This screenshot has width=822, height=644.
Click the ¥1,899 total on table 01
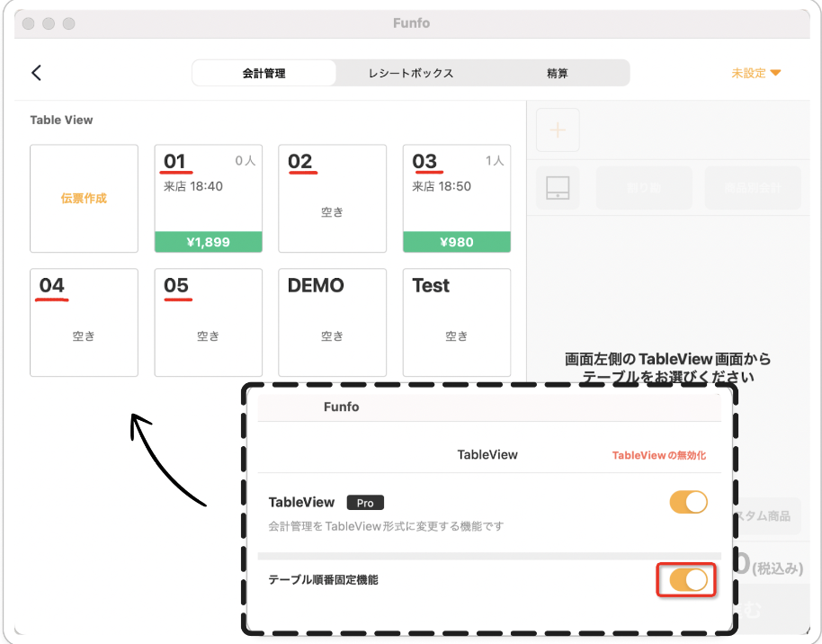(x=209, y=242)
